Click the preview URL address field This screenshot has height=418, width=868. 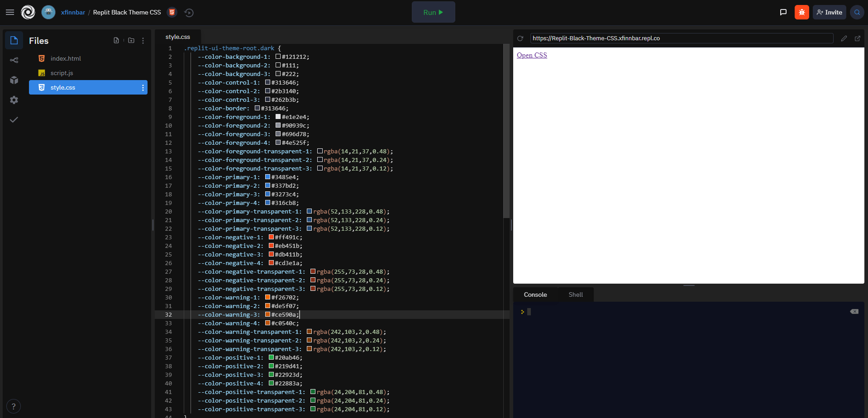pyautogui.click(x=682, y=38)
